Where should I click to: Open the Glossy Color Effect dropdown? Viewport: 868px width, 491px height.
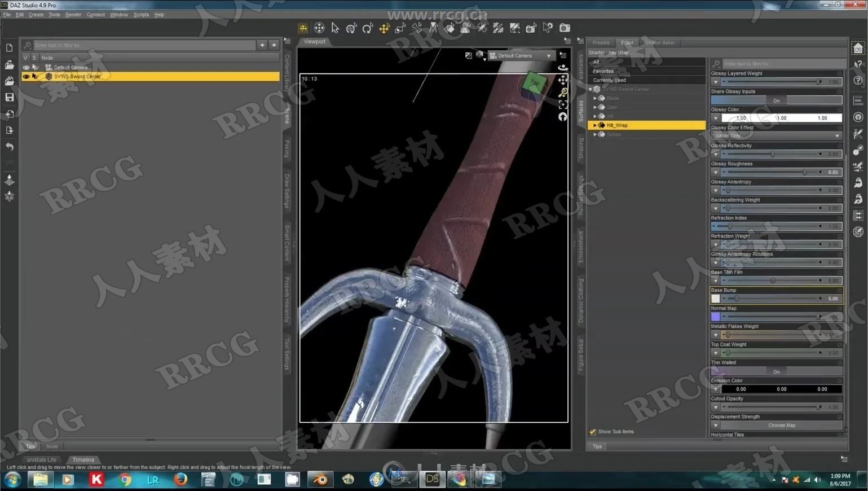tap(776, 136)
